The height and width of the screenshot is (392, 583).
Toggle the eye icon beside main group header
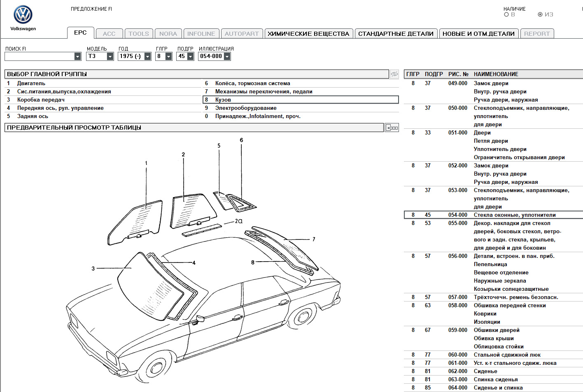pyautogui.click(x=394, y=74)
